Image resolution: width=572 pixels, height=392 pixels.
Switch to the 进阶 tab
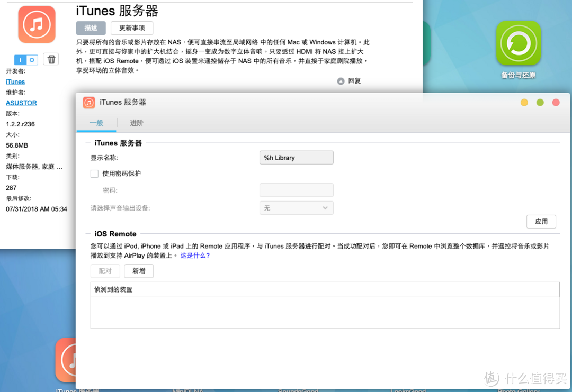pyautogui.click(x=137, y=123)
